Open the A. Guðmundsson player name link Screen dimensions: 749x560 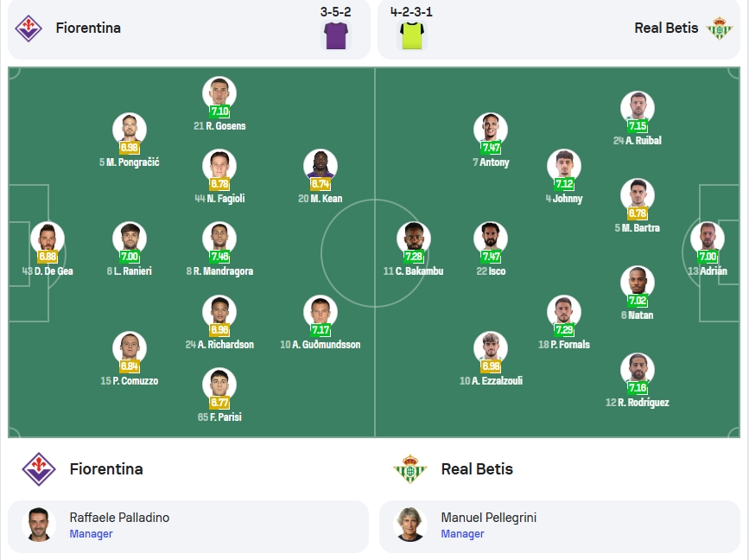(320, 345)
